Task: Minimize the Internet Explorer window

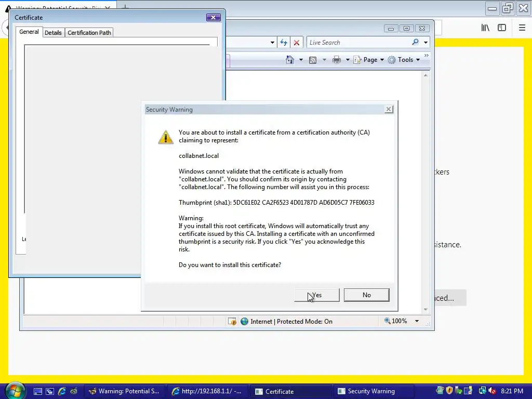Action: click(x=391, y=29)
